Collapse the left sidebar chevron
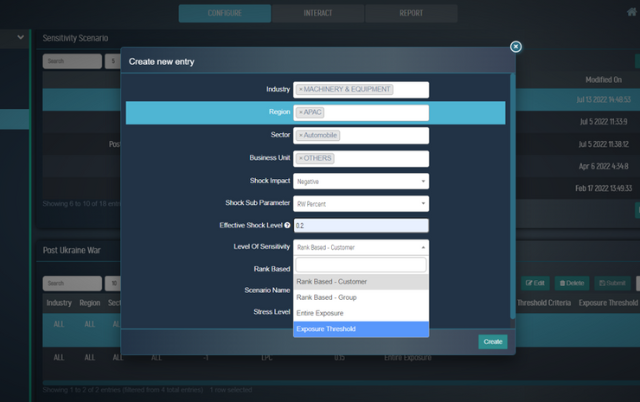The width and height of the screenshot is (640, 402). click(21, 37)
